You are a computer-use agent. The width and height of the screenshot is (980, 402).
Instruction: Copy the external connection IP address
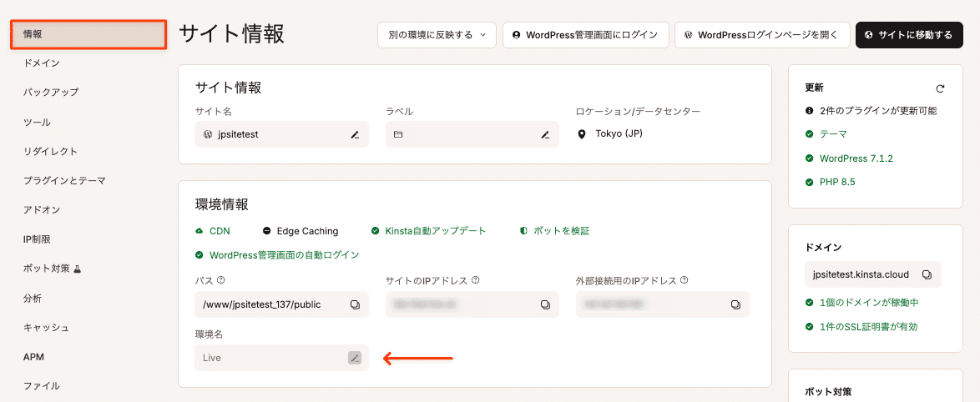[735, 304]
